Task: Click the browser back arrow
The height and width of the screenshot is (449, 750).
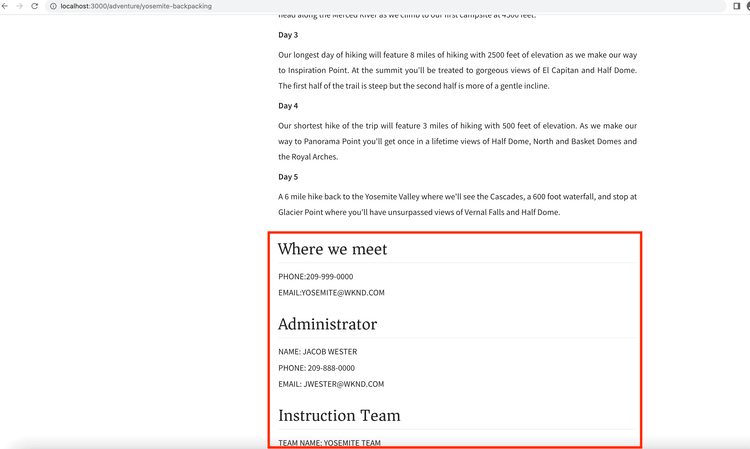Action: tap(5, 6)
